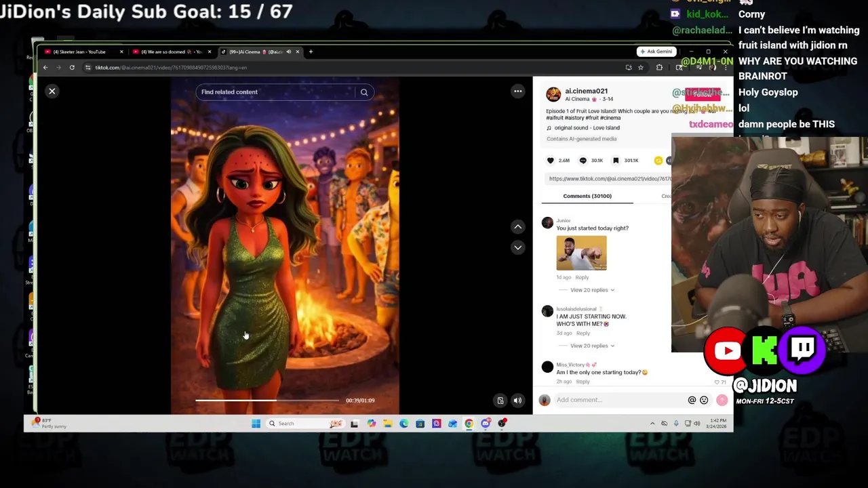Open ai.cinema021 profile avatar

click(x=553, y=94)
